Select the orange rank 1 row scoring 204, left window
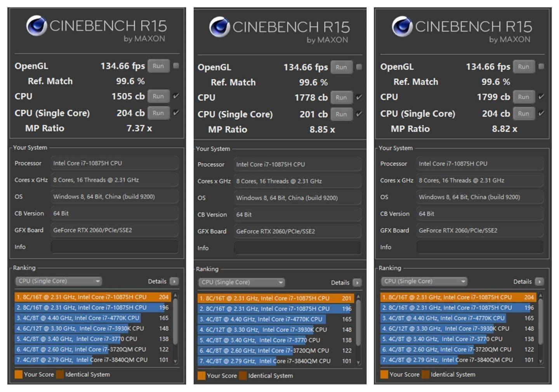 click(93, 297)
